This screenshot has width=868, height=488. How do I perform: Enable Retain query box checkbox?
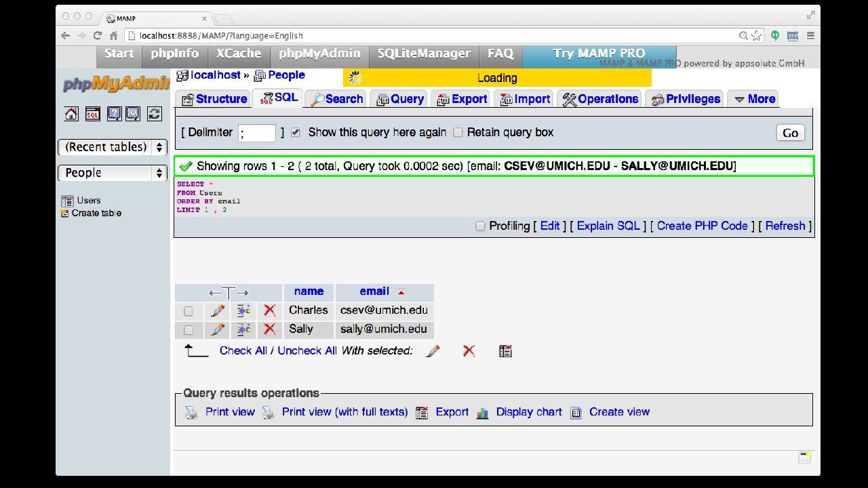(x=458, y=133)
